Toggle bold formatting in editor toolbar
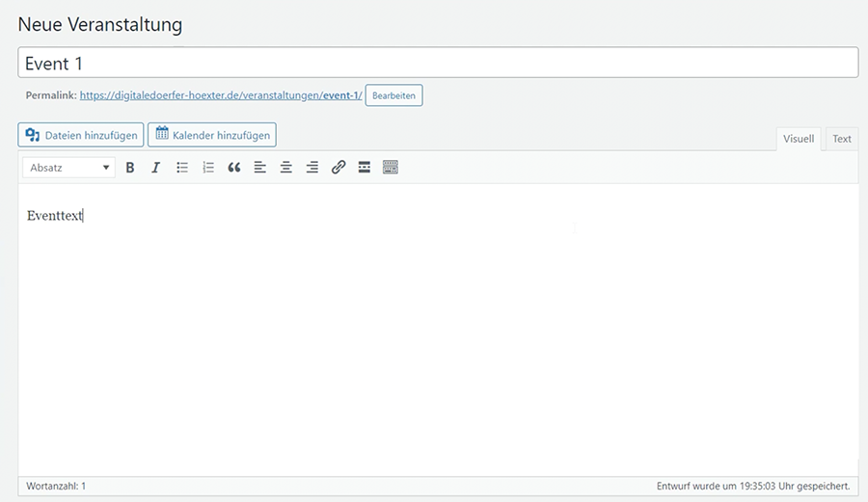Screen dimensions: 868x502 (130, 168)
